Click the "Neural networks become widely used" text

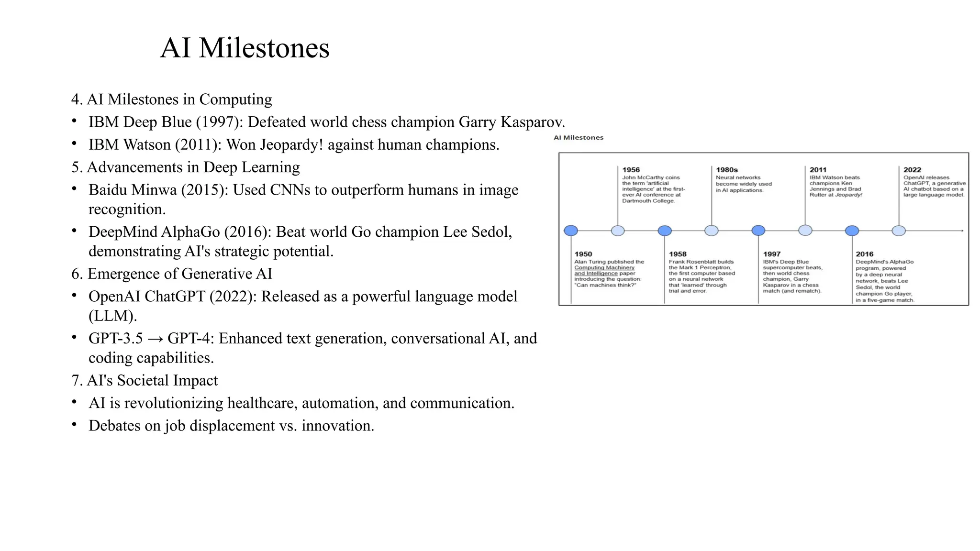pos(744,184)
